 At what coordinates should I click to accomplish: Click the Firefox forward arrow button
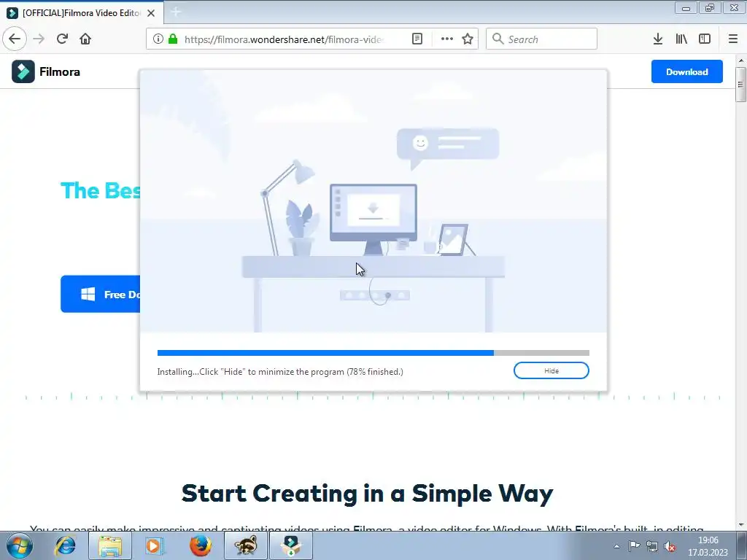tap(39, 39)
